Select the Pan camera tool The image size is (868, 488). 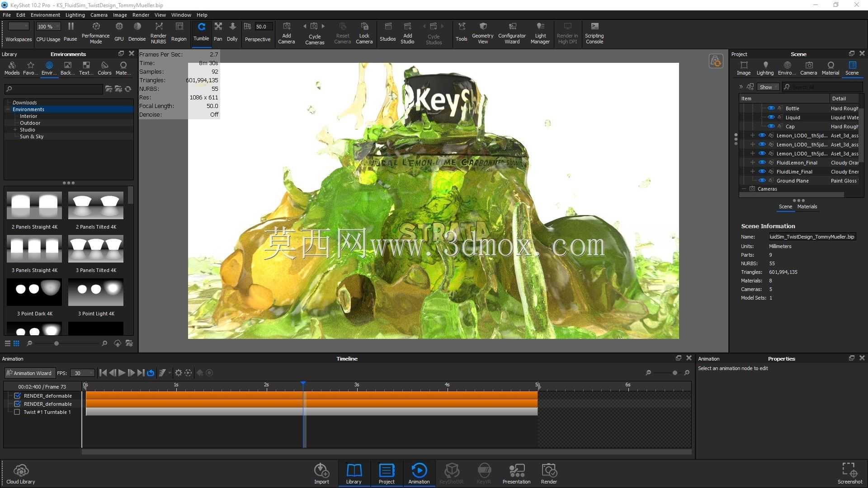[218, 32]
